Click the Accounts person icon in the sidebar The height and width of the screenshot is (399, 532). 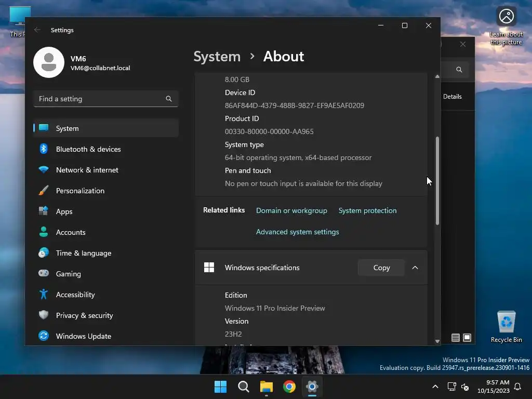coord(44,232)
